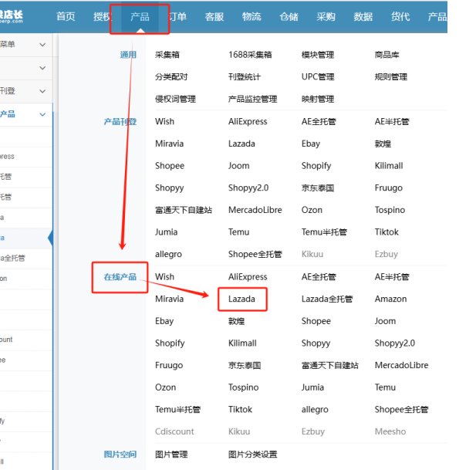
Task: Choose 京东泰国 under 在线产品
Action: [245, 365]
